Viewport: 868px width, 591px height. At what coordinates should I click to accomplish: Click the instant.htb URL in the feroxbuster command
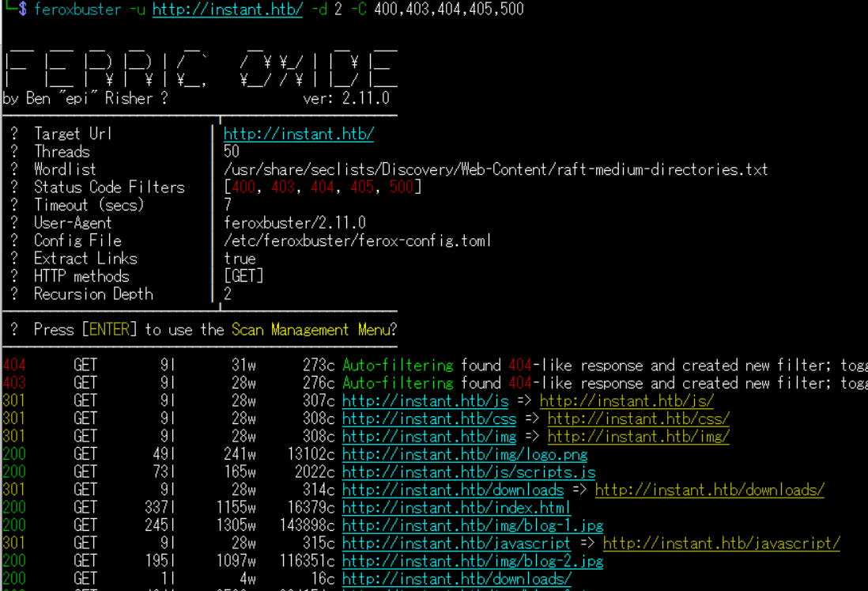point(227,9)
